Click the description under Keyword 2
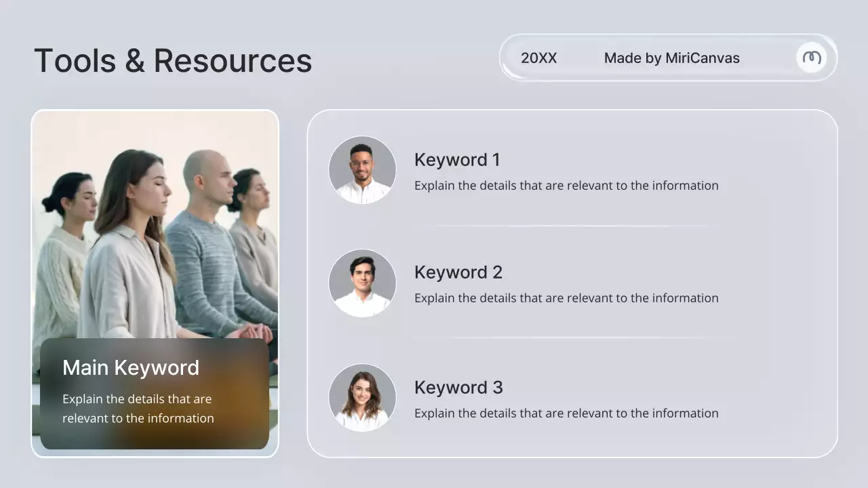Viewport: 868px width, 488px height. [x=566, y=298]
